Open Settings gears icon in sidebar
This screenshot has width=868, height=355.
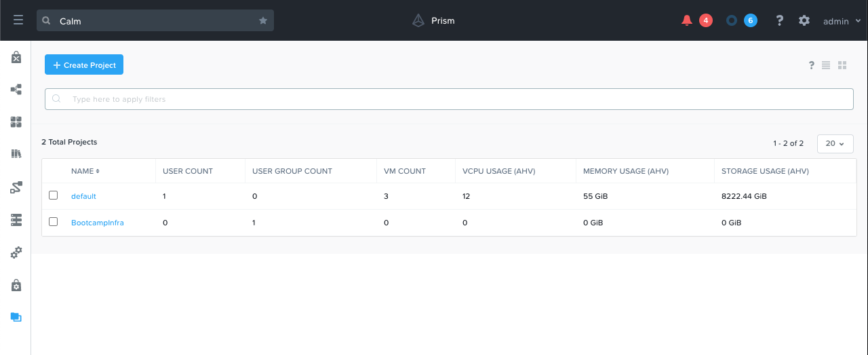(x=16, y=253)
